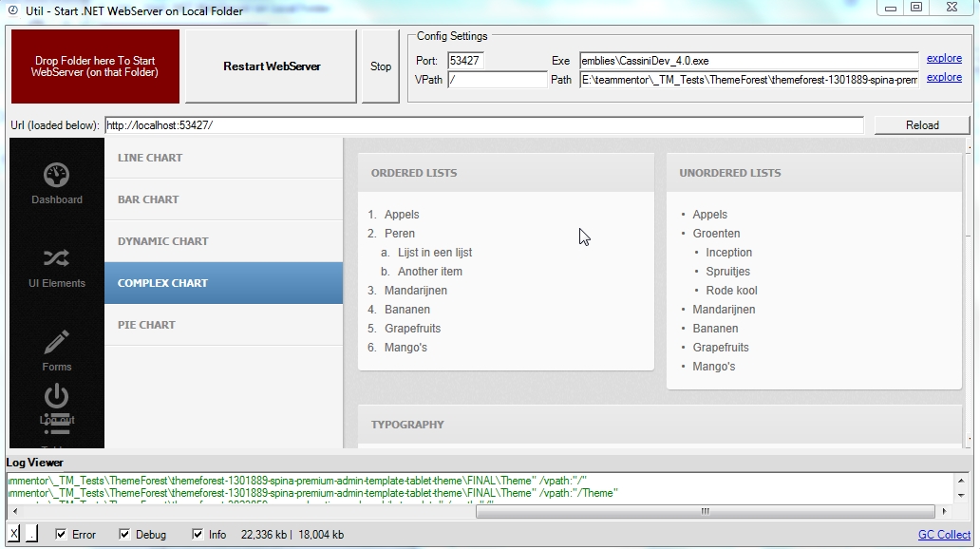Click the 'Mandarijnen' ordered list item
Image resolution: width=980 pixels, height=549 pixels.
pos(416,290)
